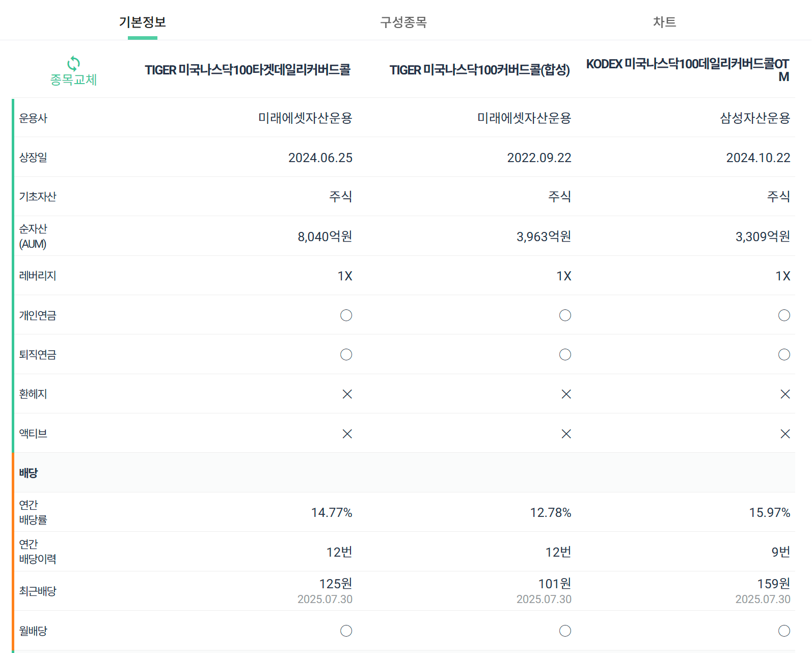This screenshot has width=812, height=653.
Task: Click dividend yield 15.97%
Action: click(x=770, y=512)
